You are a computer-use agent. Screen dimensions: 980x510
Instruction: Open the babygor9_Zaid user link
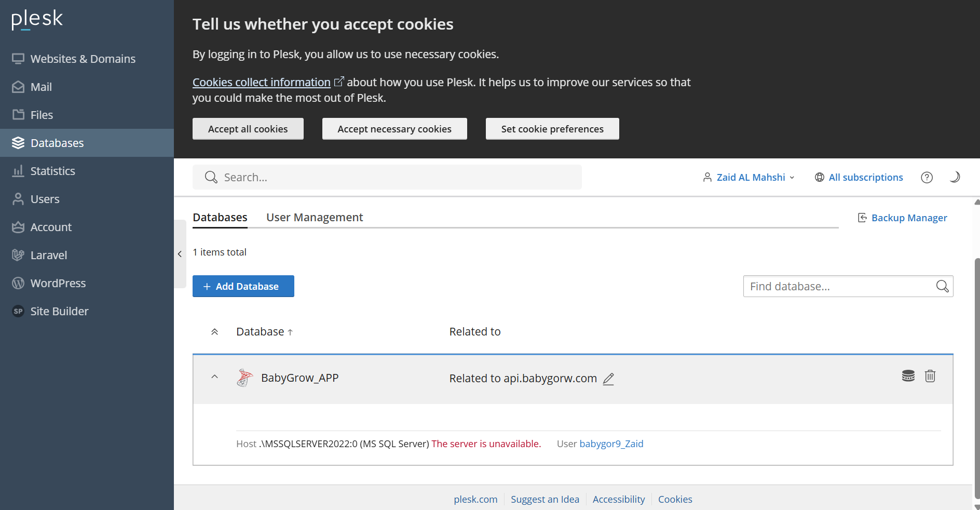pos(611,444)
